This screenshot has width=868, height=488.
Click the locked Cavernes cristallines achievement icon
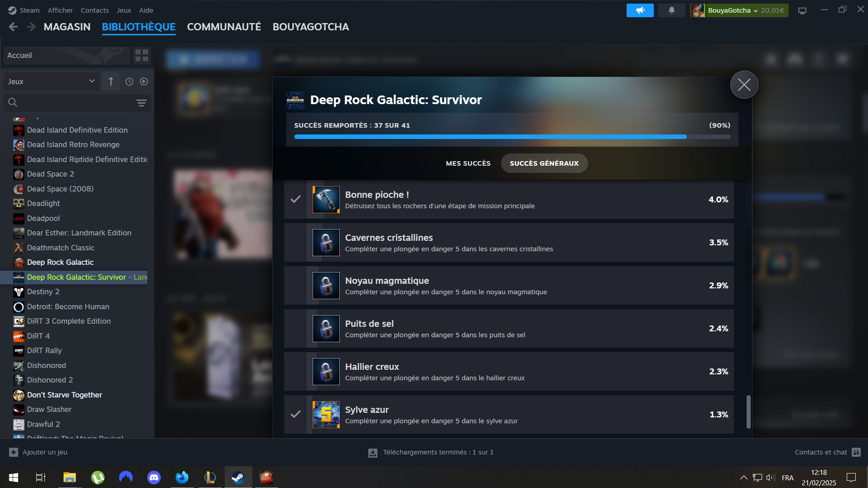[326, 243]
